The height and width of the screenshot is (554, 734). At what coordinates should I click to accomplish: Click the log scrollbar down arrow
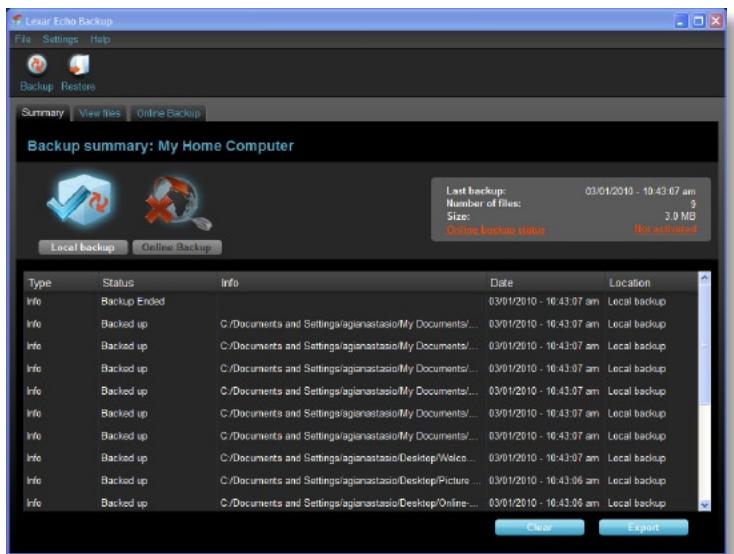click(704, 505)
